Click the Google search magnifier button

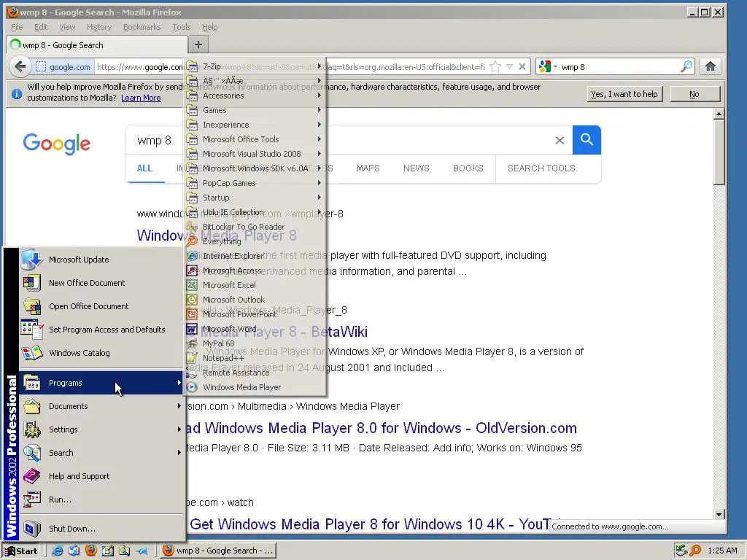click(587, 140)
